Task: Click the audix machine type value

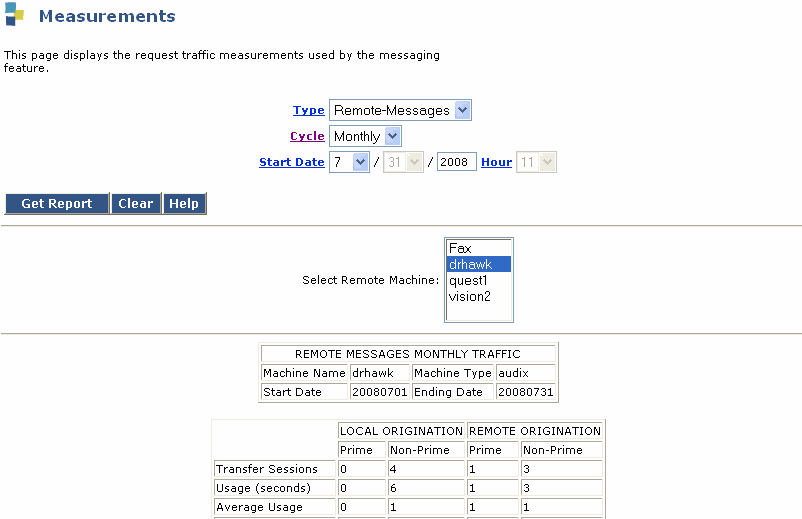Action: click(x=526, y=373)
